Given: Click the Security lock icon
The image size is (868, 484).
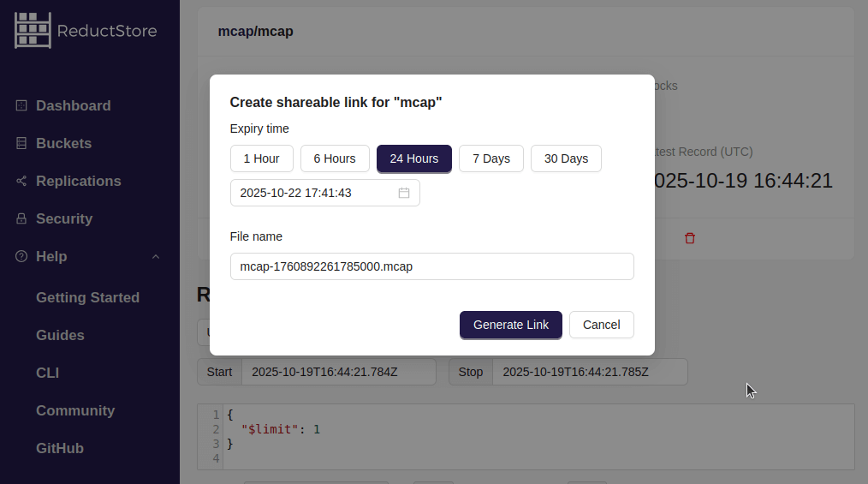Looking at the screenshot, I should point(21,218).
